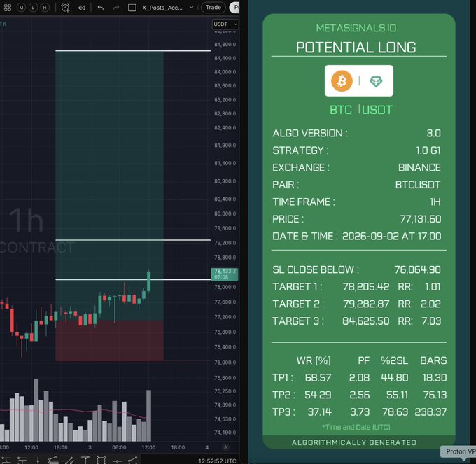Viewport: 476px width, 464px height.
Task: Click the BINANCE exchange value
Action: (x=419, y=167)
